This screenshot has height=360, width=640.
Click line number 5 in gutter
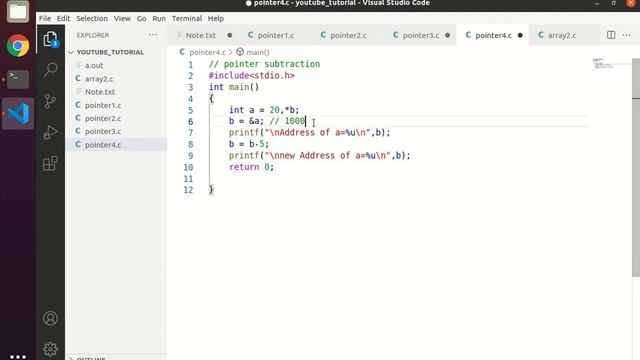pyautogui.click(x=191, y=110)
